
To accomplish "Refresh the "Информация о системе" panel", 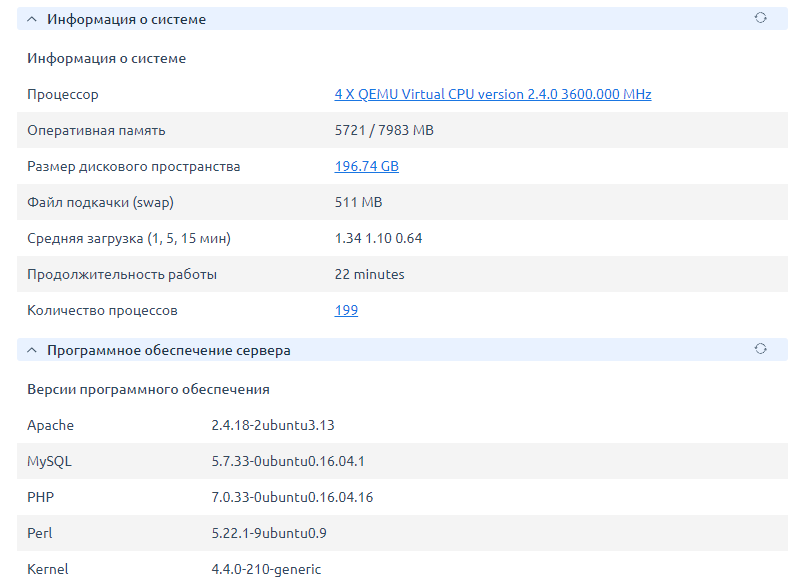I will click(x=760, y=18).
